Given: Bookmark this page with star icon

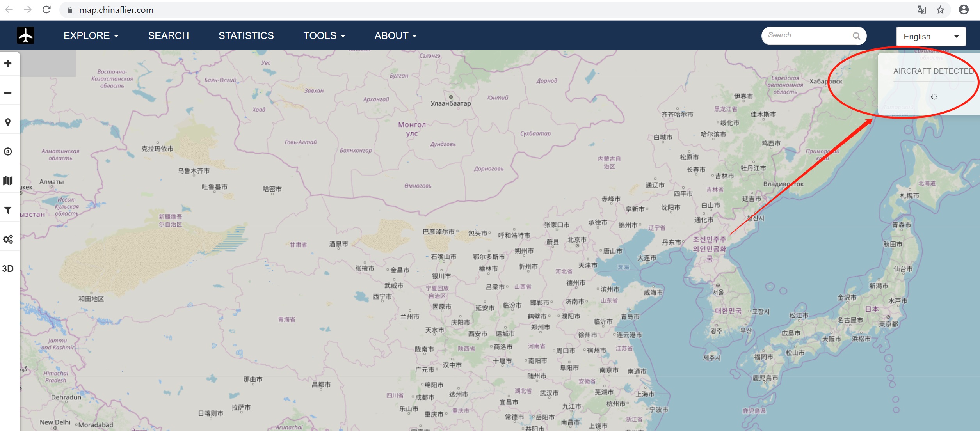Looking at the screenshot, I should [x=940, y=10].
